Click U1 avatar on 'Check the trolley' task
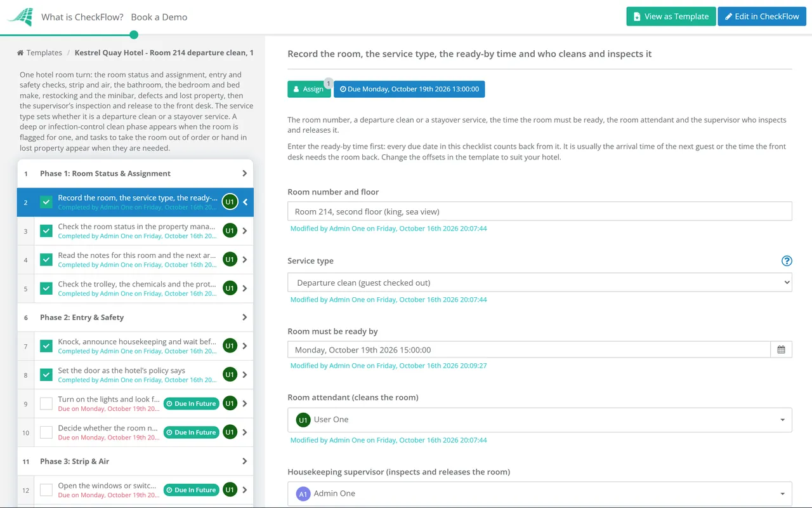Viewport: 812px width, 508px height. click(230, 288)
